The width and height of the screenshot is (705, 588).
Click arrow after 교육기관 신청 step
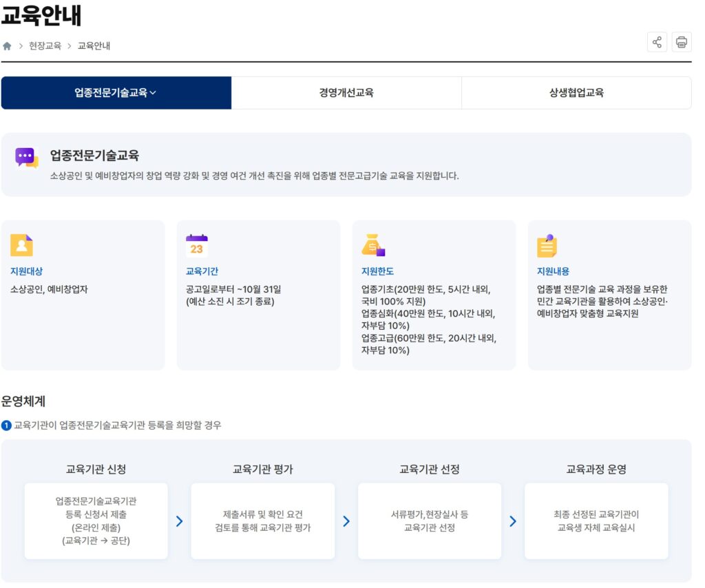[x=180, y=521]
